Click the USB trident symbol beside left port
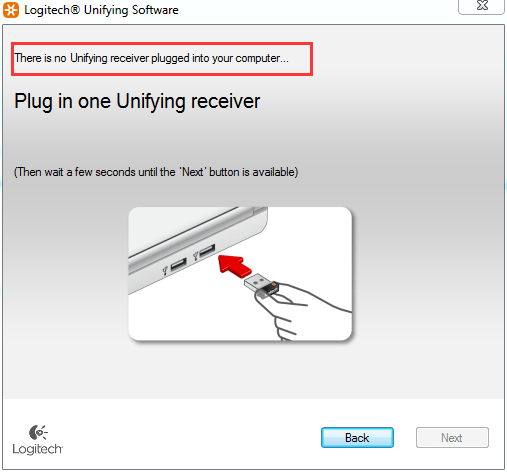Screen dimensions: 507x472 pos(165,270)
